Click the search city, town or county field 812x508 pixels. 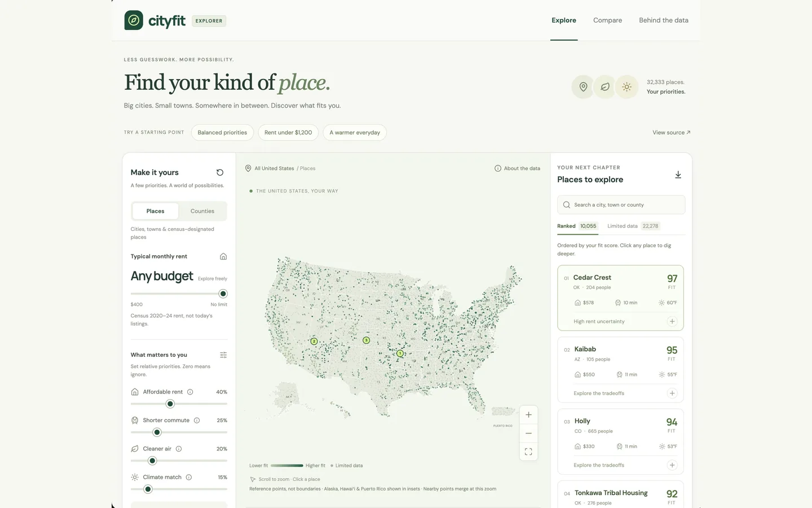[x=621, y=205]
